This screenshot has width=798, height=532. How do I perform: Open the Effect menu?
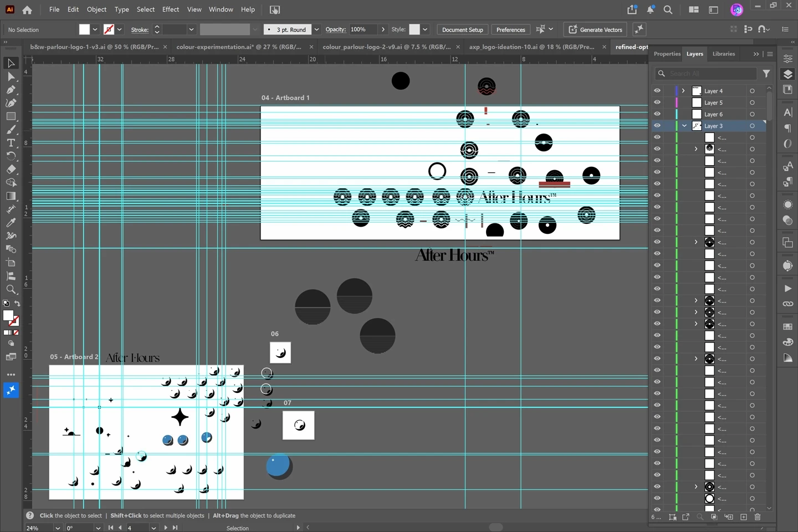171,9
